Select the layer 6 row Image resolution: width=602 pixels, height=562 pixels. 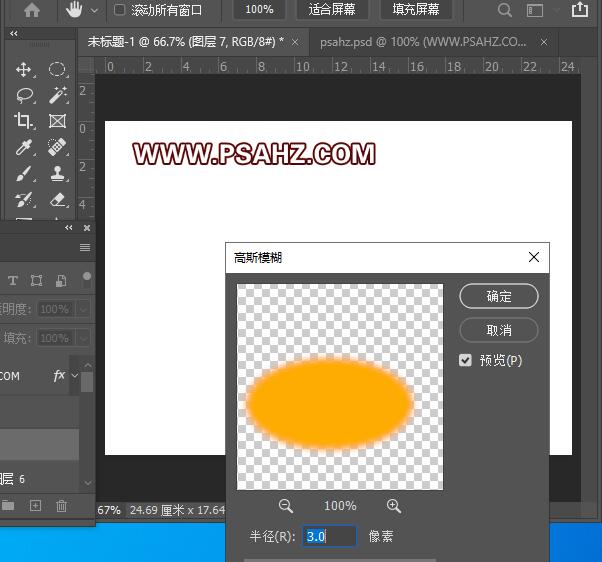40,479
